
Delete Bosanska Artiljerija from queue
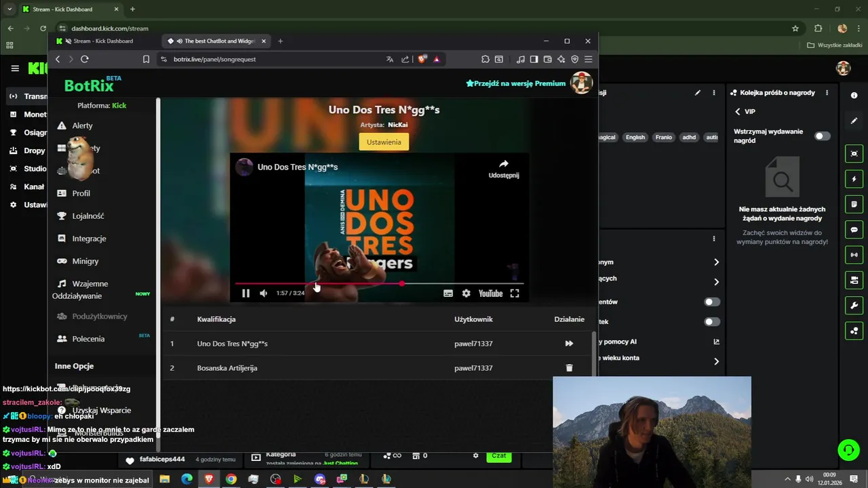[569, 368]
